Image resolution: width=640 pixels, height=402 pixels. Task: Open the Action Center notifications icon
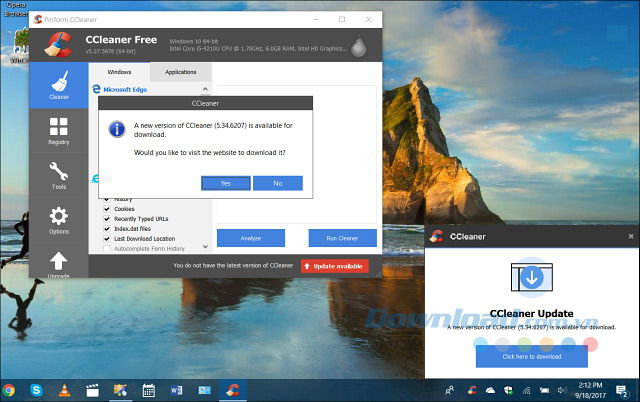[x=622, y=391]
